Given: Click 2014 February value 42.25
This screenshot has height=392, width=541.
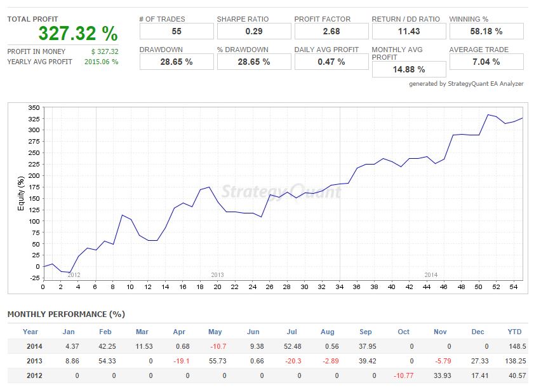Looking at the screenshot, I should pos(107,346).
